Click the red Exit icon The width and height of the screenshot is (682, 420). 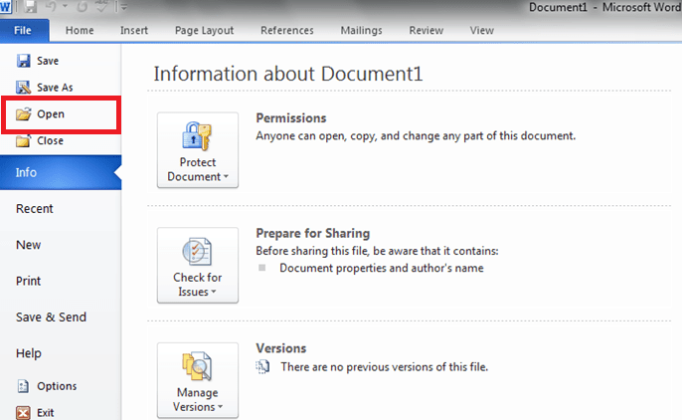pos(24,412)
